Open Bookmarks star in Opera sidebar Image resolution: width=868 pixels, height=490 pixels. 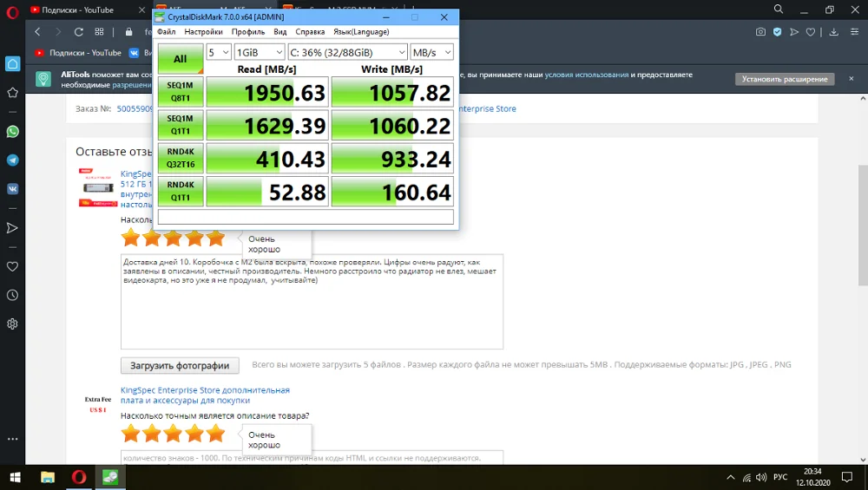(x=12, y=92)
